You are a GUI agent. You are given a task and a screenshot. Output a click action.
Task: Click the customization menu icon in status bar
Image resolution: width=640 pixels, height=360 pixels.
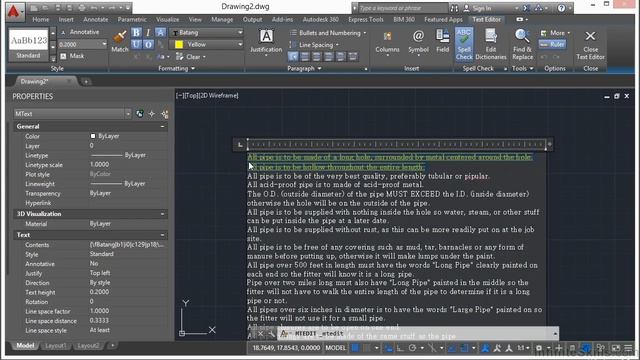click(x=629, y=348)
